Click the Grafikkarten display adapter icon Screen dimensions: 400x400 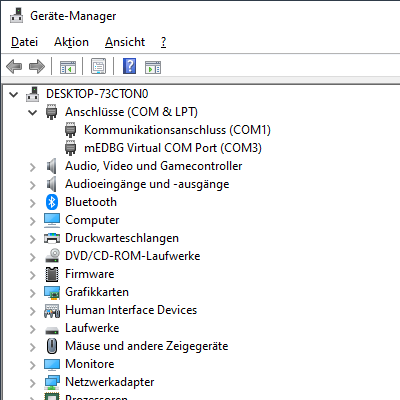[x=52, y=292]
